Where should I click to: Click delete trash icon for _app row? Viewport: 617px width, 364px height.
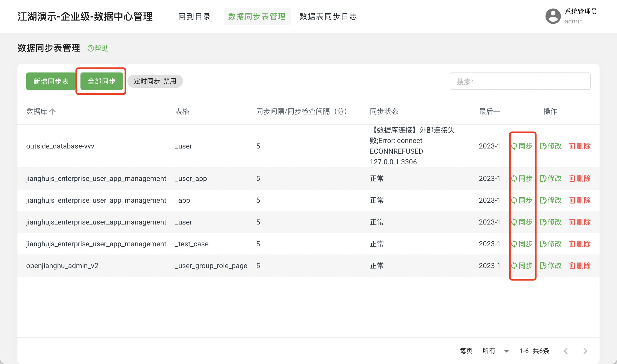coord(572,200)
